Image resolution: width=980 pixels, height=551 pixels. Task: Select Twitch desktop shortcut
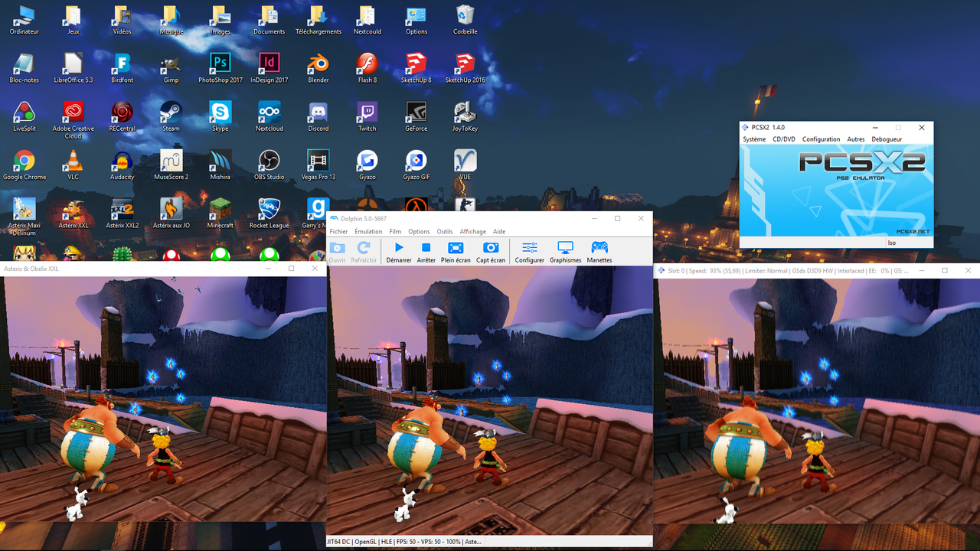coord(367,116)
